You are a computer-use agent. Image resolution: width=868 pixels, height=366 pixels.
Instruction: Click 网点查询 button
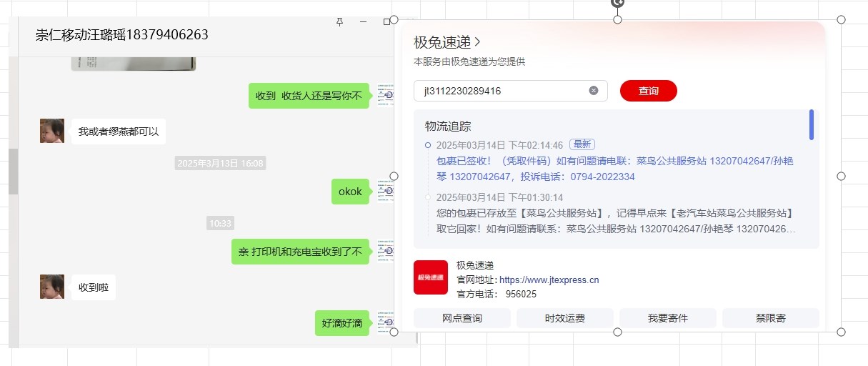coord(462,318)
